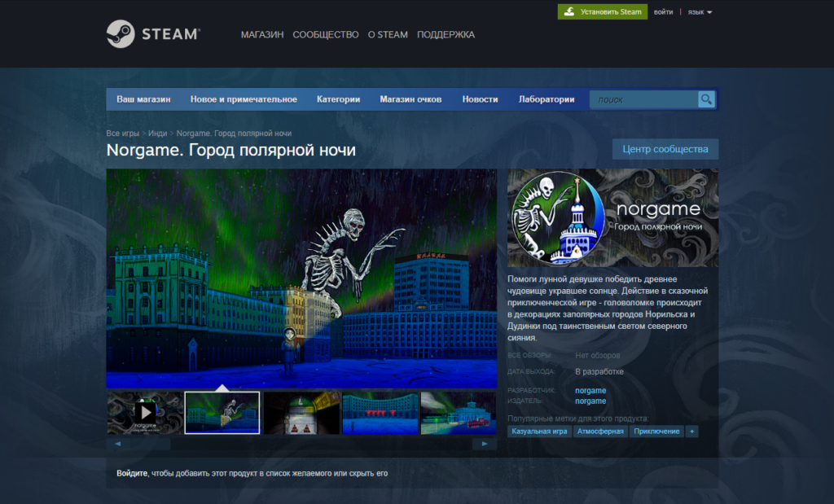The width and height of the screenshot is (834, 504).
Task: Click the Norgame. Город полярной ночи page title
Action: pyautogui.click(x=230, y=150)
